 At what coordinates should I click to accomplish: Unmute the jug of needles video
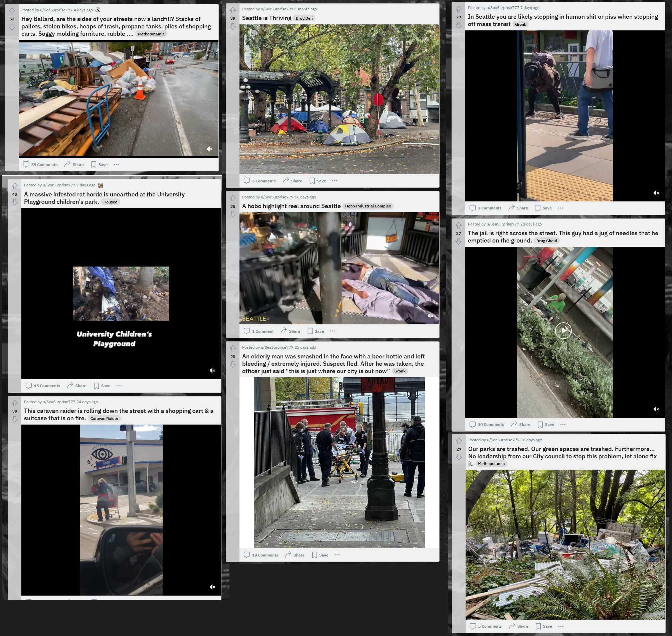[656, 409]
